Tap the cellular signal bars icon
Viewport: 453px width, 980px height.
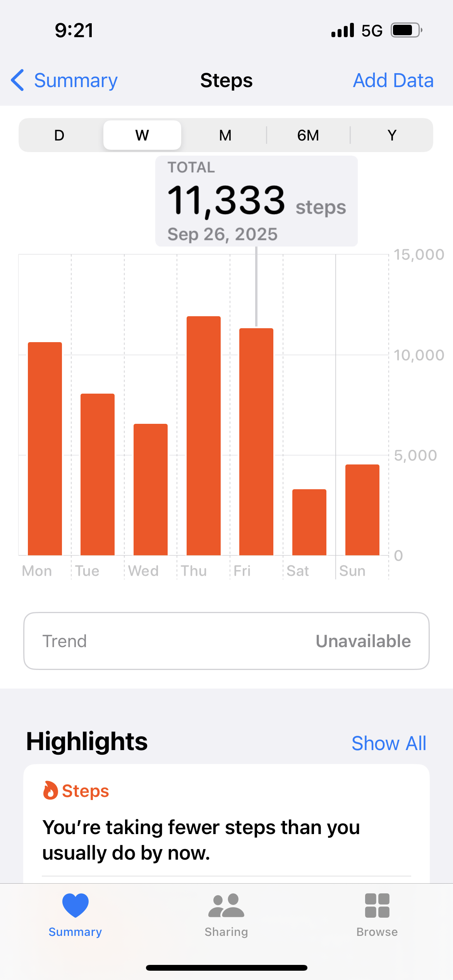click(343, 30)
